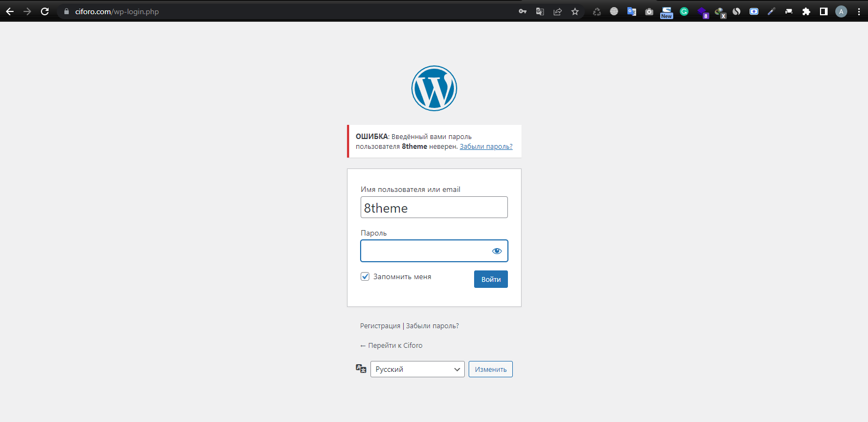868x422 pixels.
Task: Open the white couch-shaped extension
Action: click(x=789, y=11)
